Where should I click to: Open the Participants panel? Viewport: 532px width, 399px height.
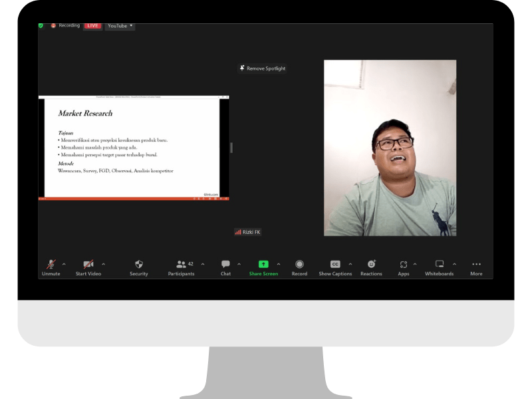181,268
